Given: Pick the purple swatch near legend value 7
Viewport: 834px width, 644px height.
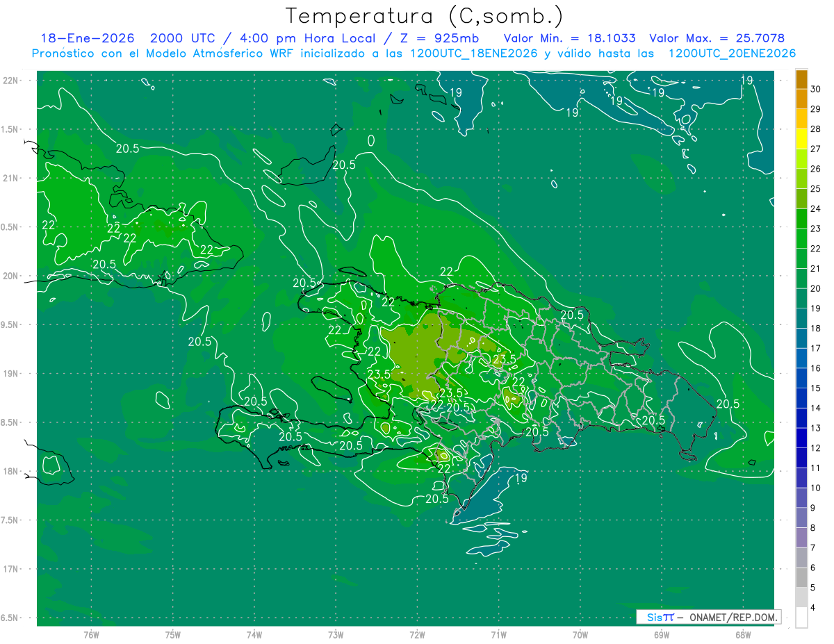Looking at the screenshot, I should click(x=801, y=537).
